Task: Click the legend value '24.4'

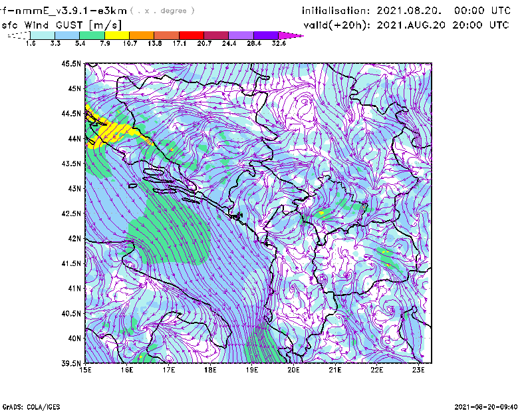Action: point(229,43)
